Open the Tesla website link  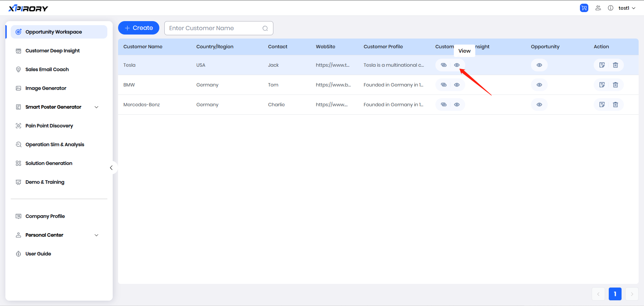click(332, 65)
